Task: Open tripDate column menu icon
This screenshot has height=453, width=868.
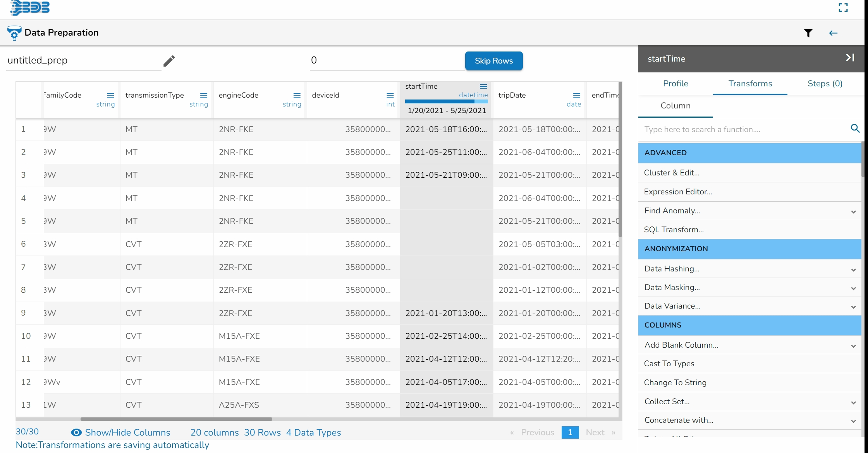Action: tap(576, 95)
